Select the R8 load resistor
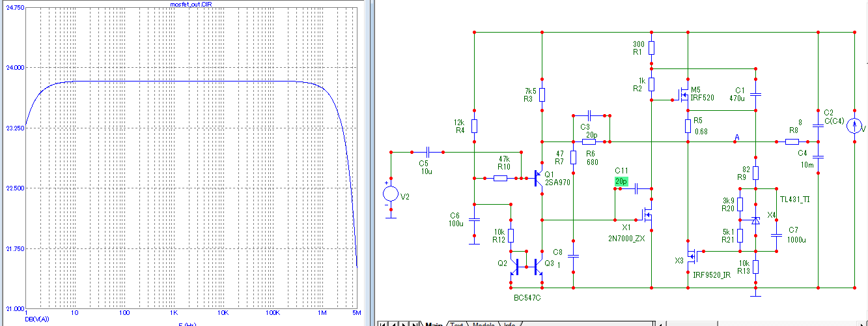Viewport: 868px width, 326px height. [792, 141]
